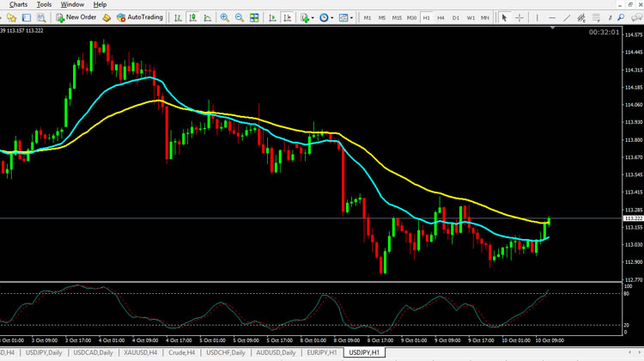
Task: Open the Periods clock dropdown
Action: [x=326, y=18]
